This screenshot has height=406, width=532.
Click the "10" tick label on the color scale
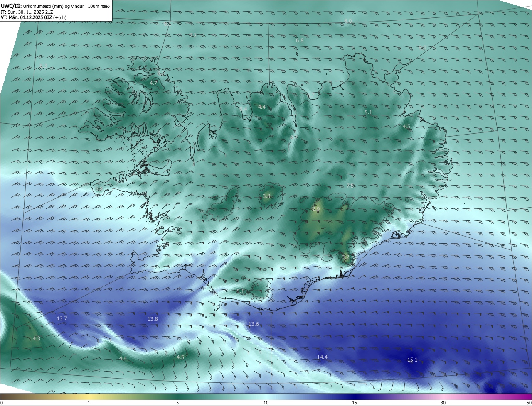[x=266, y=403]
